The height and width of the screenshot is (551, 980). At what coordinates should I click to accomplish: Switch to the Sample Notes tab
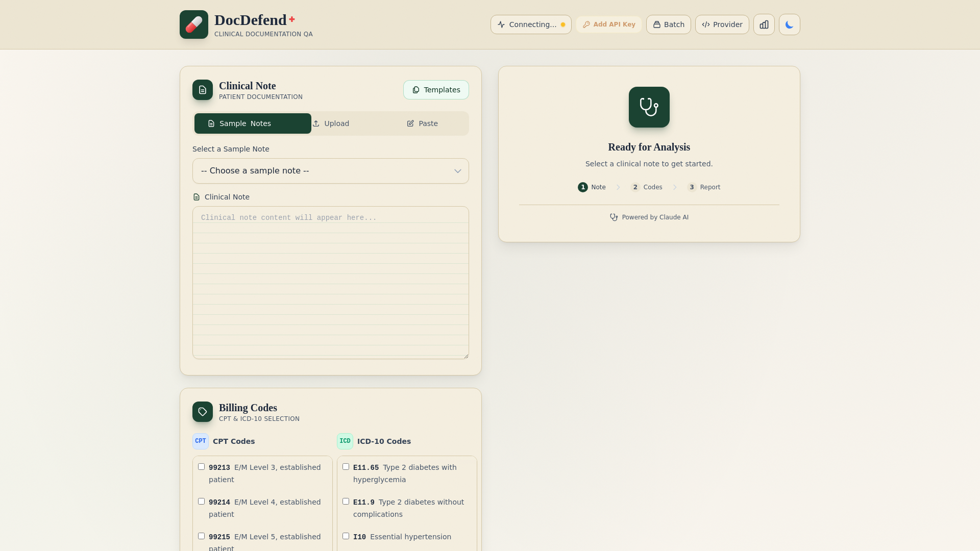point(253,123)
